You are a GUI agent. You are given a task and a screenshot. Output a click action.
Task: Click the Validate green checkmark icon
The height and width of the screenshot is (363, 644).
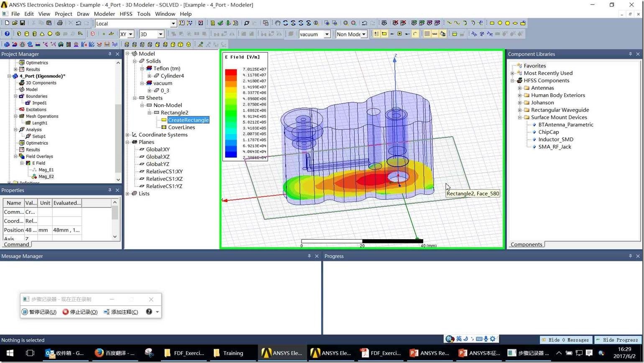(x=220, y=23)
